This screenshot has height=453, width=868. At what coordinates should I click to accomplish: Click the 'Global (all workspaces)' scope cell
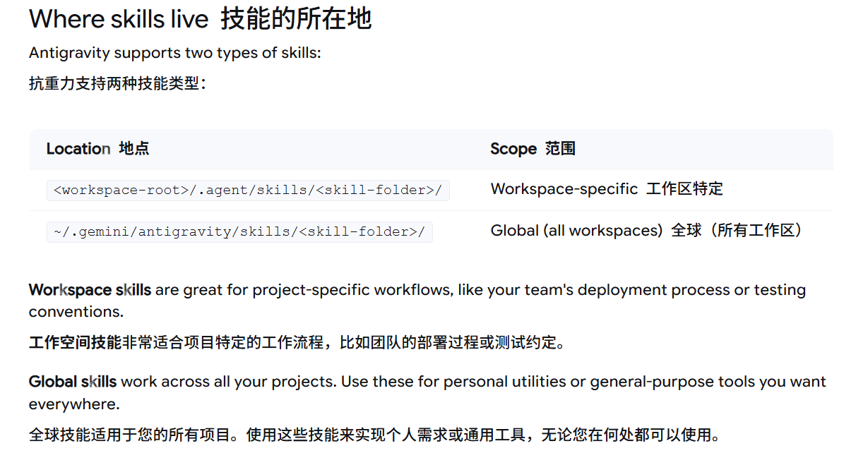pyautogui.click(x=648, y=231)
